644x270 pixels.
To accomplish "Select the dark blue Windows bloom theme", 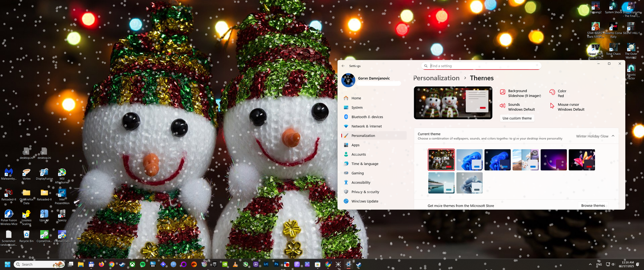I will pyautogui.click(x=498, y=160).
